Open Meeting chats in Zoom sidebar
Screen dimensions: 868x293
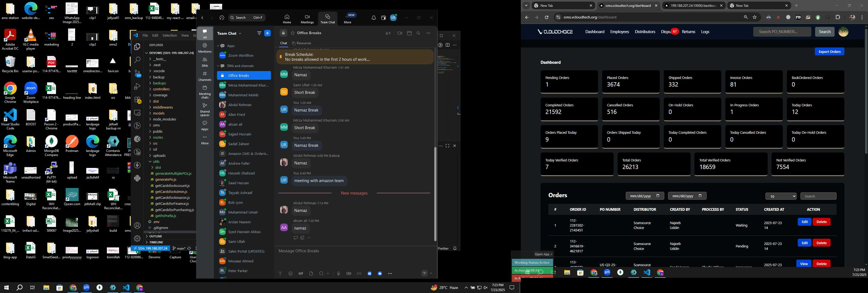pos(205,92)
